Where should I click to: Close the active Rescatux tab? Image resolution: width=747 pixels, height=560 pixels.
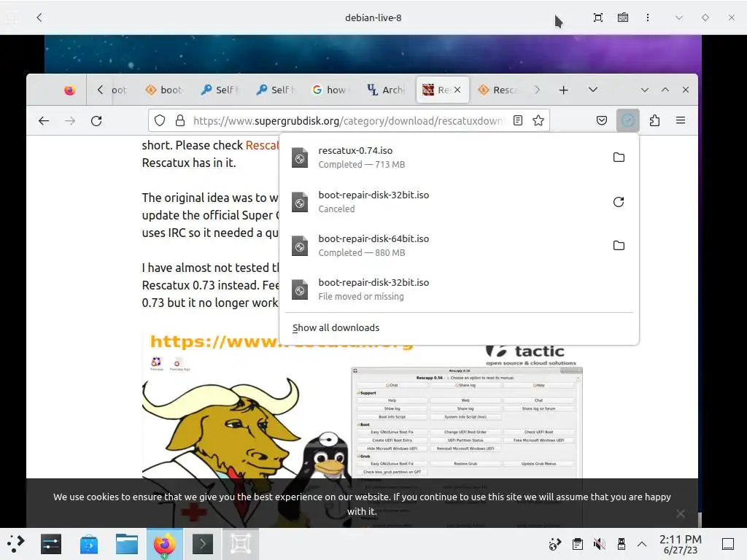[x=457, y=90]
